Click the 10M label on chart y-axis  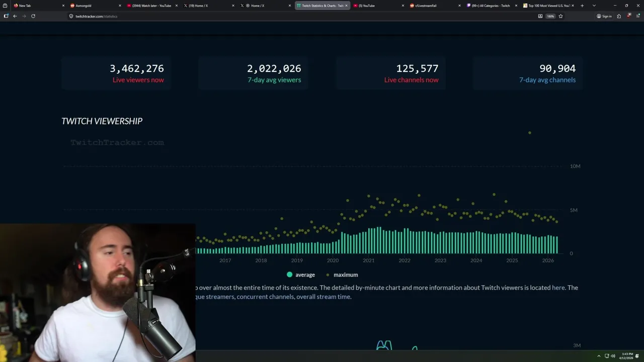[575, 166]
